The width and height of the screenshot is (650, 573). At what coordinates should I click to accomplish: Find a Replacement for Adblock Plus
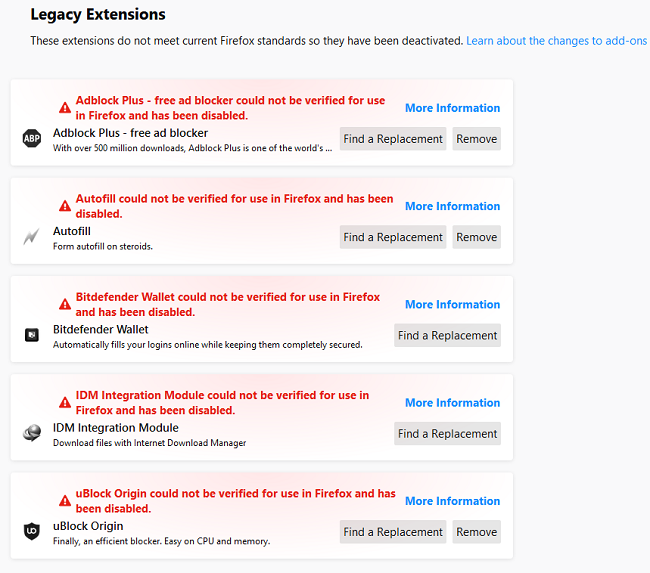pyautogui.click(x=393, y=139)
